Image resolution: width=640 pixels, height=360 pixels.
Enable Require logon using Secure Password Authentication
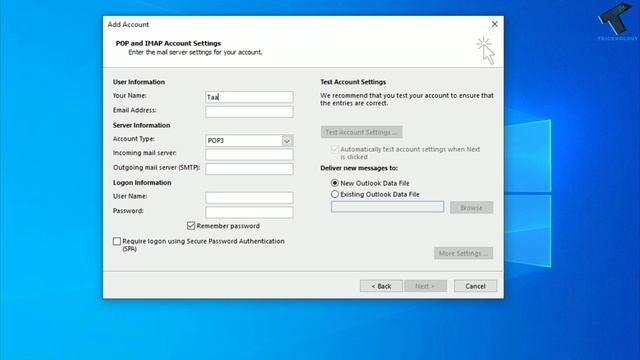[117, 241]
